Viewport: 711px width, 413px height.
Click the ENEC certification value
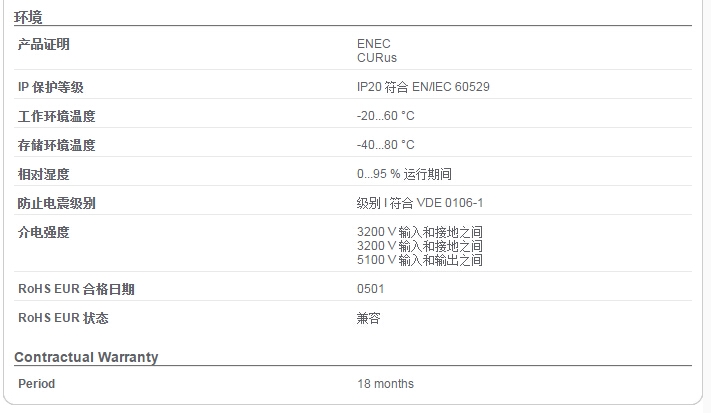tap(374, 44)
